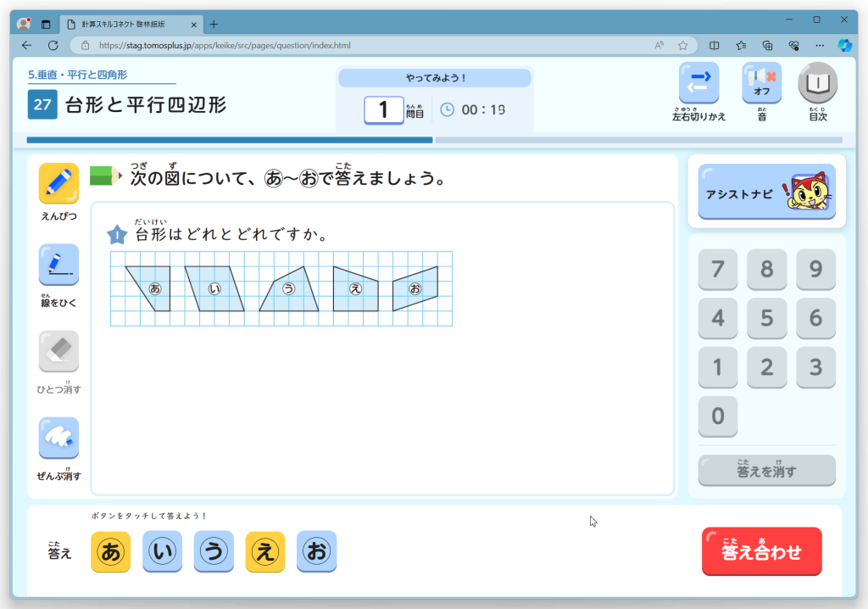Click the browser back arrow
The image size is (868, 609).
[26, 46]
